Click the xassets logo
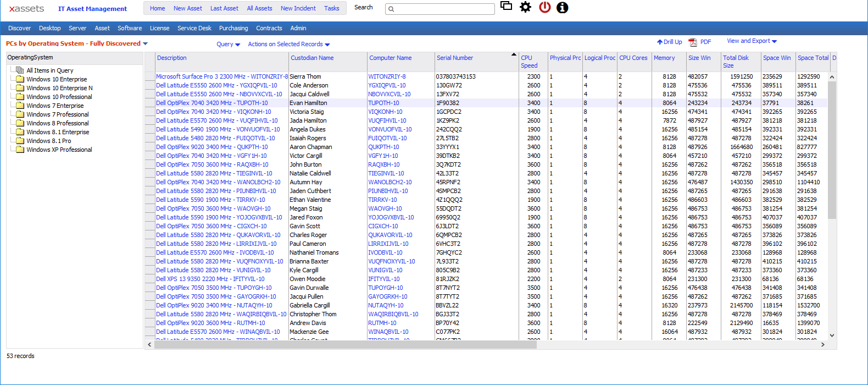Viewport: 868px width, 385px height. [26, 8]
